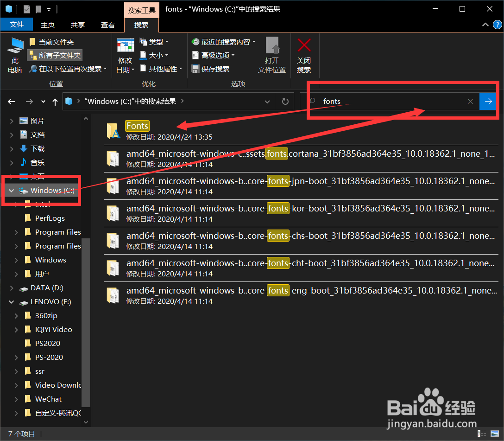
Task: Click navigation pane scroll up arrow
Action: click(86, 119)
